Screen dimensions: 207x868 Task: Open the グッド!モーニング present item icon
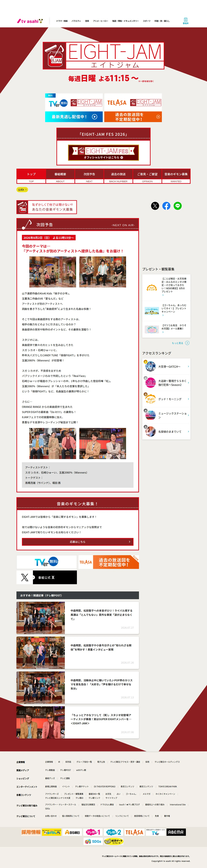(x=152, y=288)
